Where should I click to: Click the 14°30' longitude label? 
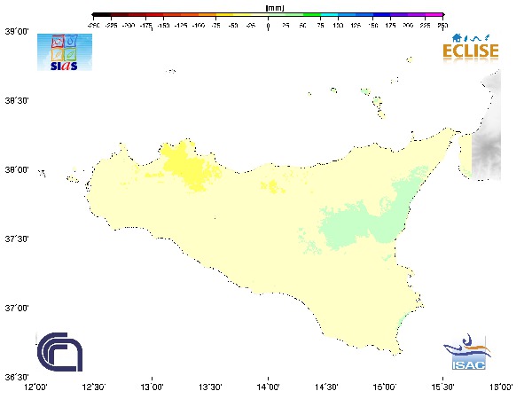326,387
